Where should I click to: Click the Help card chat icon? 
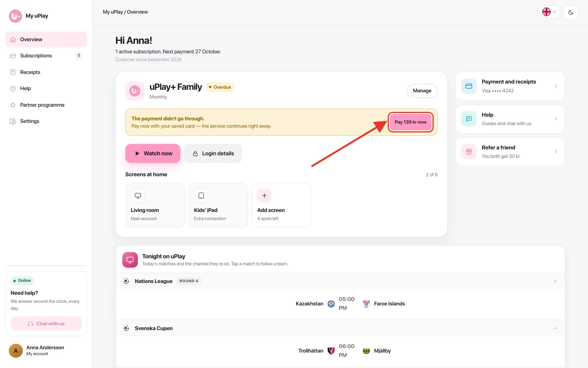click(469, 119)
